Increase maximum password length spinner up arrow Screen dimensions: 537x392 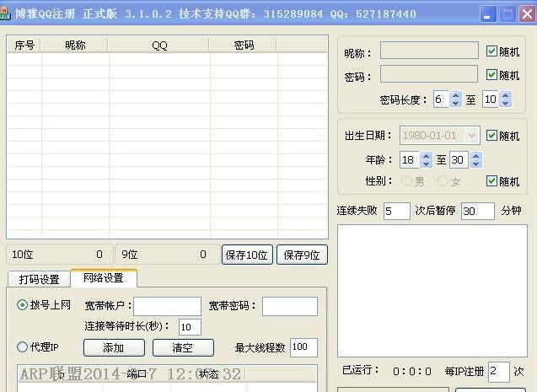click(x=506, y=95)
